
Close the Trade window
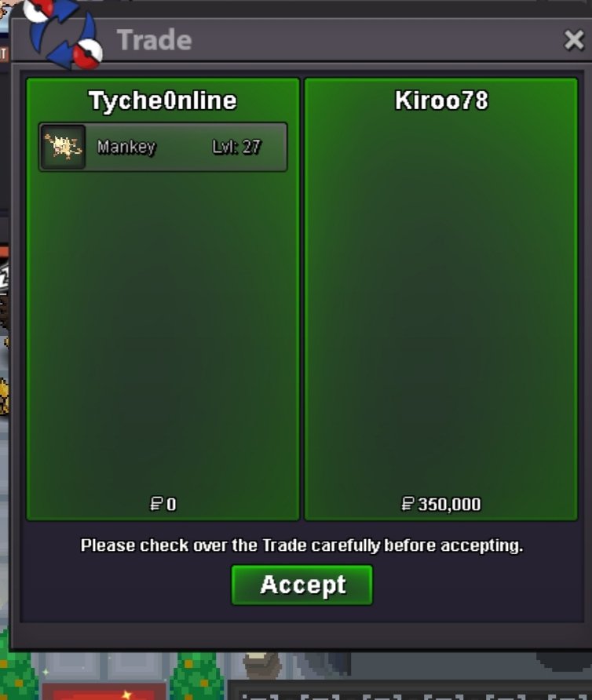pos(574,40)
